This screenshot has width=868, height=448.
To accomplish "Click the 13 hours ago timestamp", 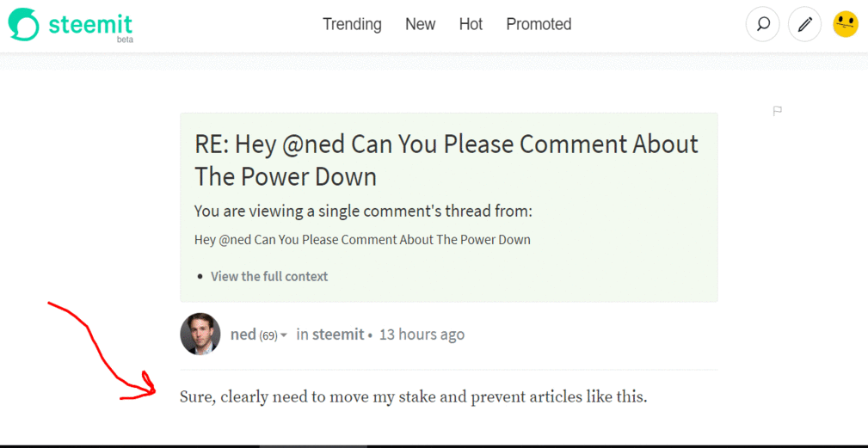I will point(422,334).
